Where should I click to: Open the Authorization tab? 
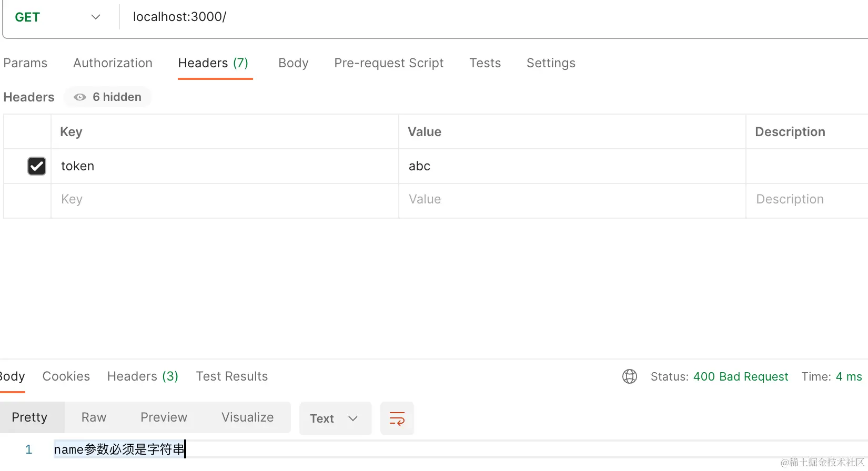point(113,63)
